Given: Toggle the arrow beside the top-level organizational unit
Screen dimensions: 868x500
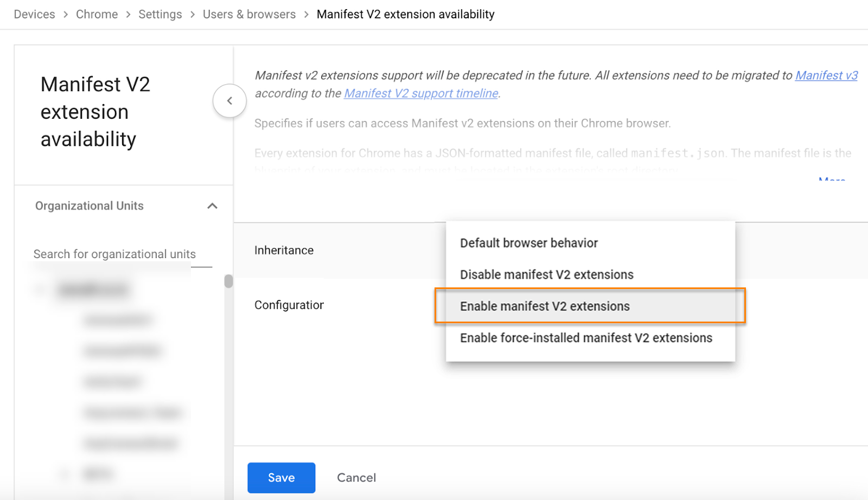Looking at the screenshot, I should [x=40, y=290].
